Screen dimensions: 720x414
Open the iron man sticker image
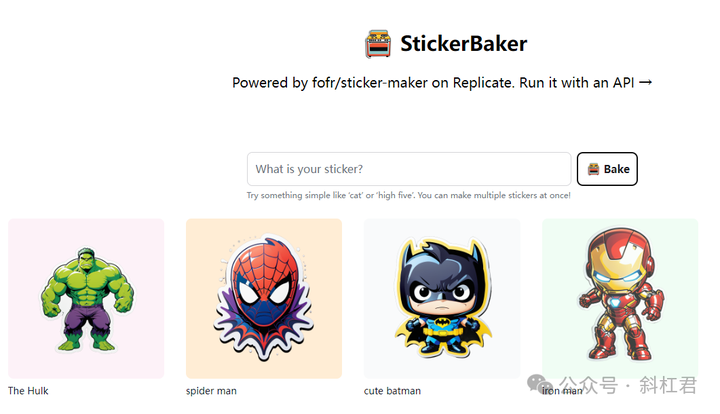coord(620,299)
